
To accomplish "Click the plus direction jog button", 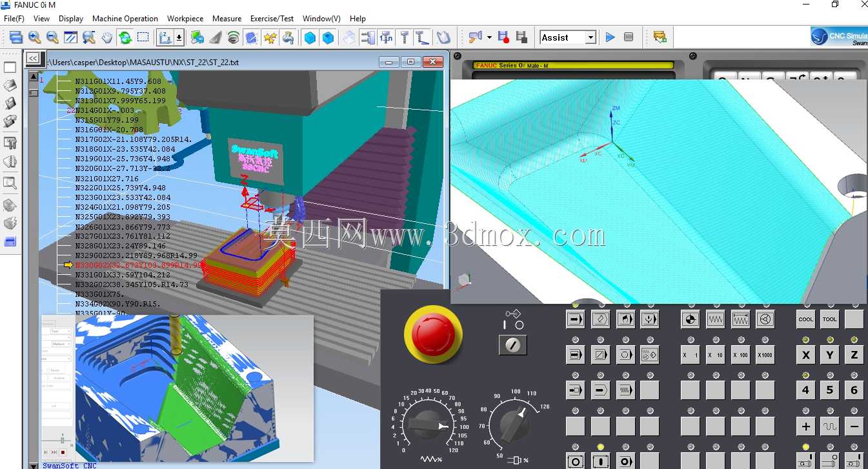I will [805, 426].
